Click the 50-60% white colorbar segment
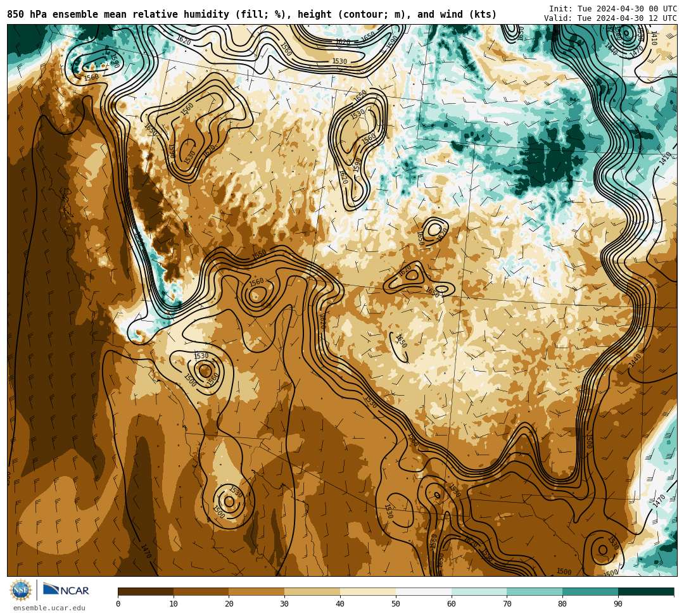 [424, 591]
